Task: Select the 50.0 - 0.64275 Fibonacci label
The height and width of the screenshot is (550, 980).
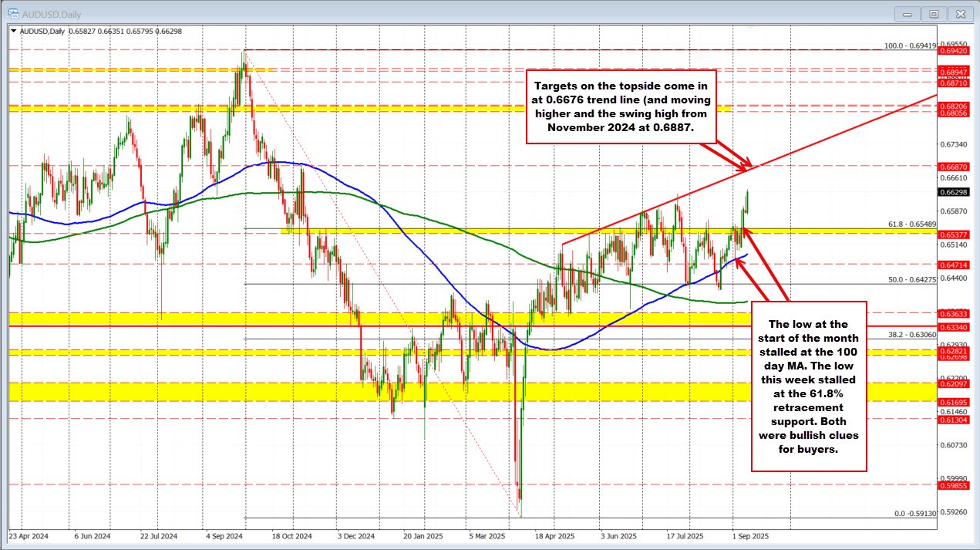Action: pyautogui.click(x=911, y=280)
